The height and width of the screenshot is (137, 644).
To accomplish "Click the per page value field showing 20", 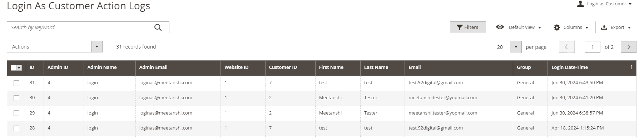I will click(500, 47).
